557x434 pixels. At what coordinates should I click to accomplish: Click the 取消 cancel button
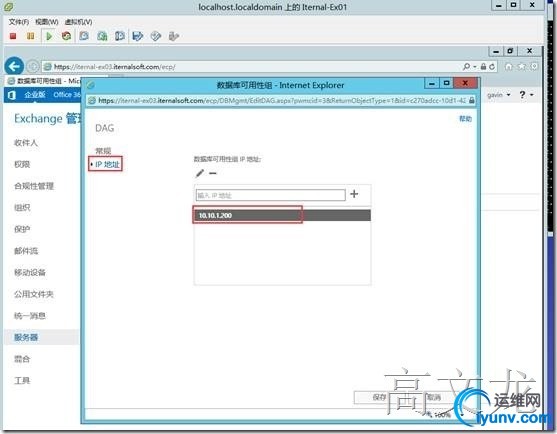433,397
